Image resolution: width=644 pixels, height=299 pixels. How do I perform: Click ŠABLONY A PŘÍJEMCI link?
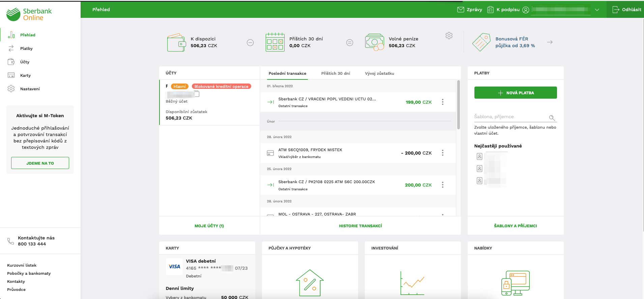point(516,226)
